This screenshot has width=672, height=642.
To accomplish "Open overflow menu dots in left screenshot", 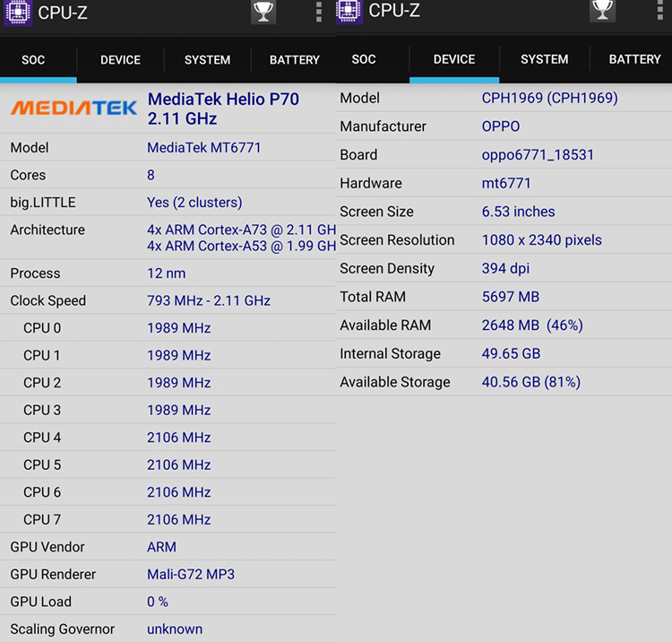I will tap(318, 12).
